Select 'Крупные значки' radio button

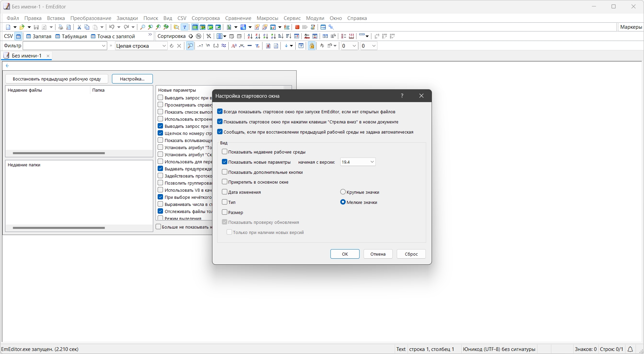tap(343, 192)
